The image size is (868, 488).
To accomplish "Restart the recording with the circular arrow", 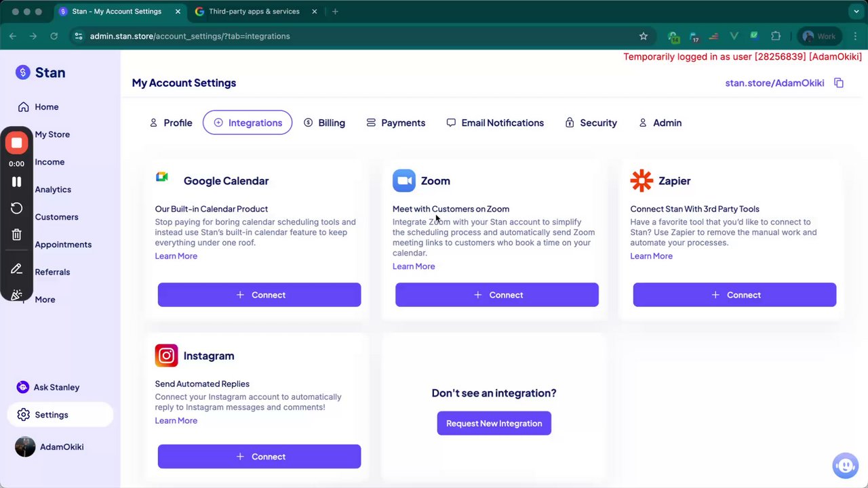I will click(x=16, y=208).
